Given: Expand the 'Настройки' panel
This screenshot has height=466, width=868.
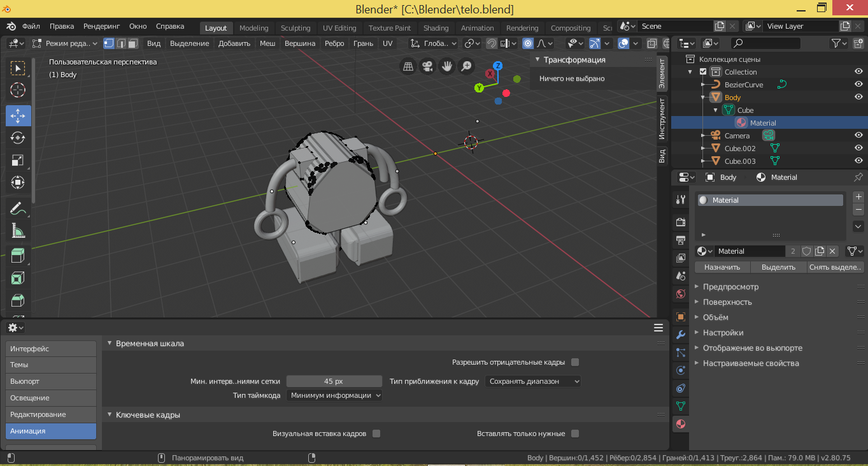Looking at the screenshot, I should [x=723, y=333].
